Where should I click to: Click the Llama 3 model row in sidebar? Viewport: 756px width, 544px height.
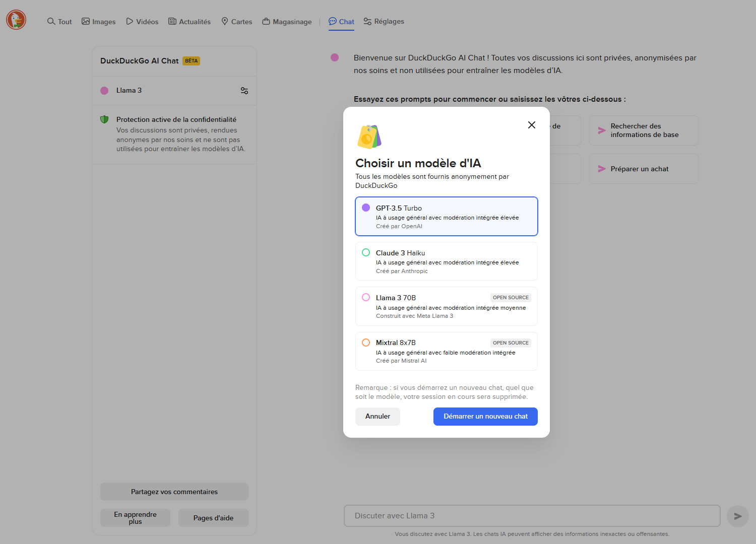(174, 91)
